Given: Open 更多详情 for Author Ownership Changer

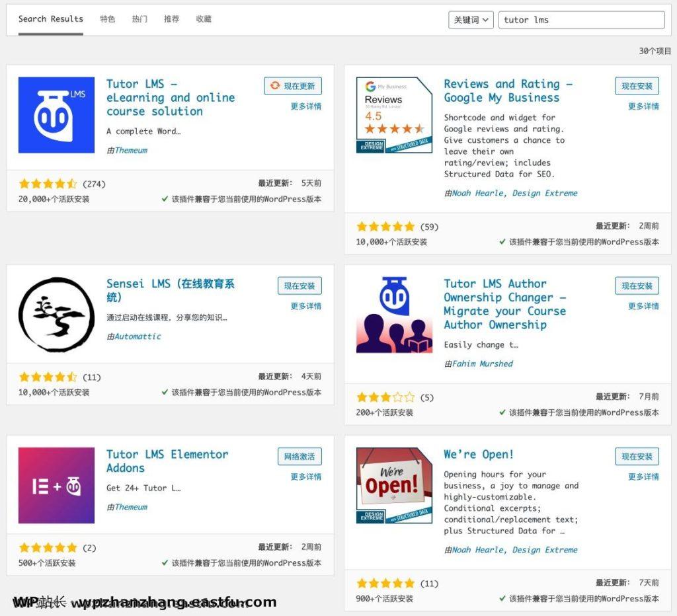Looking at the screenshot, I should click(643, 306).
